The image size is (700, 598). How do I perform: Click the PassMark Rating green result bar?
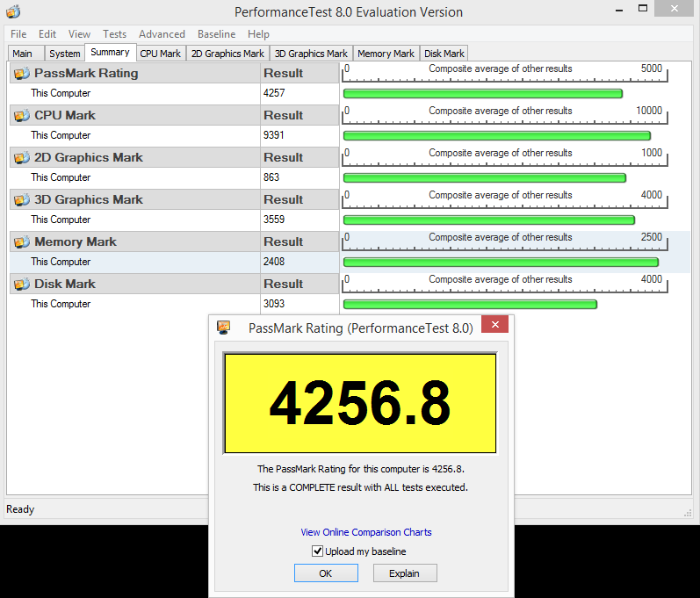[482, 94]
